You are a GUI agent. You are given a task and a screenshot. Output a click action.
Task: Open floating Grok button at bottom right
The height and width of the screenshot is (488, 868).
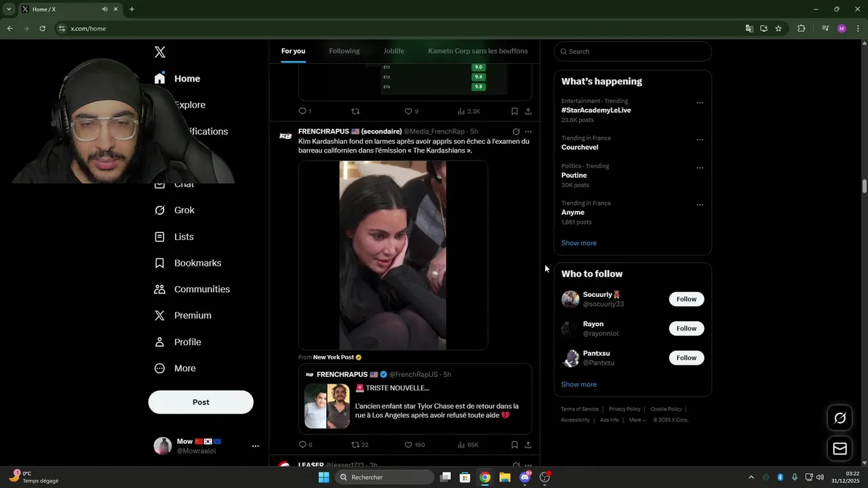840,418
